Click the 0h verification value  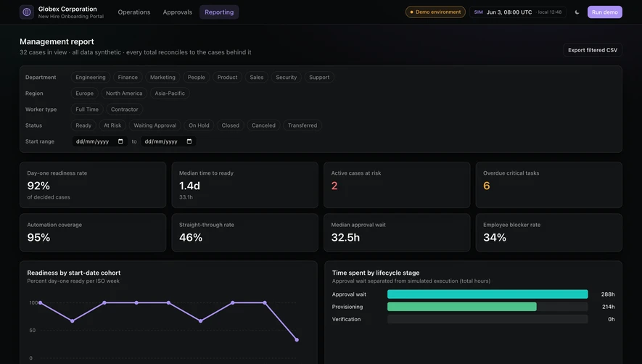[x=612, y=319]
